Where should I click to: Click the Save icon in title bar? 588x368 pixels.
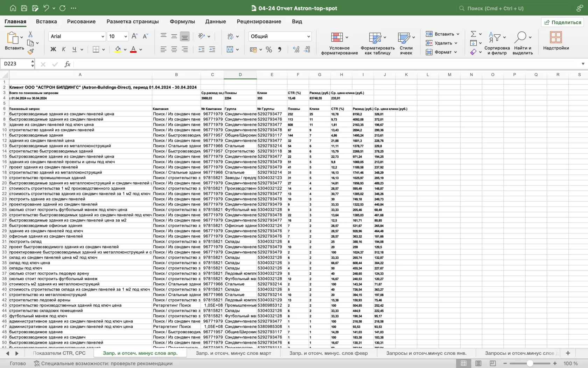[x=24, y=8]
